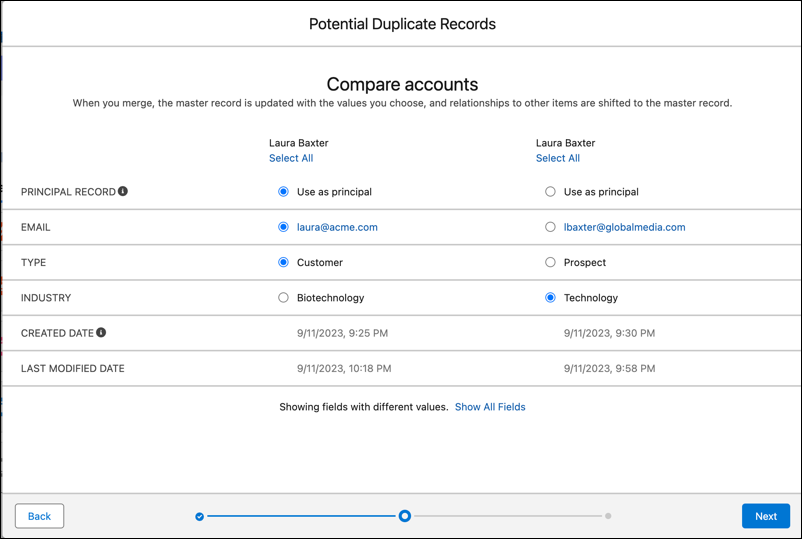Pick Technology as the industry
802x539 pixels.
click(x=550, y=298)
